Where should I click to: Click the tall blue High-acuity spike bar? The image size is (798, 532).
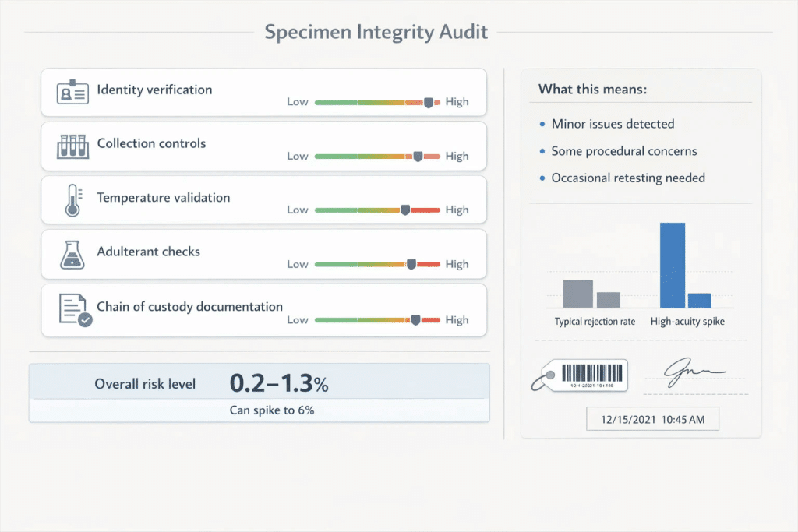point(673,265)
